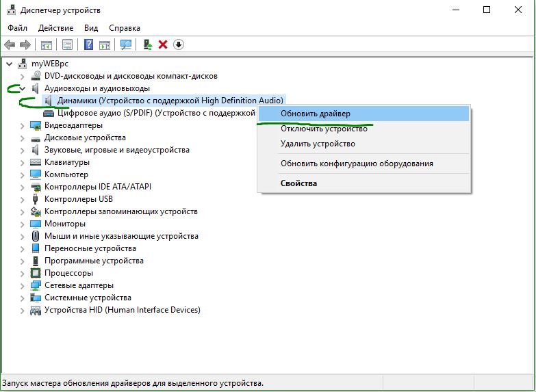Expand Звуковые, игровые и видеоустройства chevron
The height and width of the screenshot is (392, 536).
point(23,151)
